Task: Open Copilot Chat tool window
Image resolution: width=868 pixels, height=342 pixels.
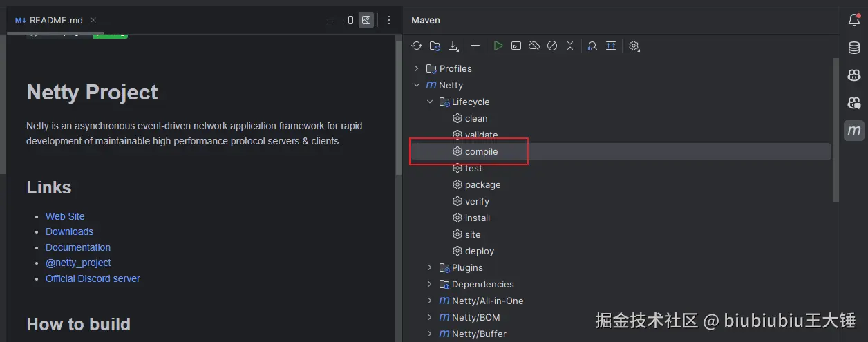Action: [x=854, y=103]
